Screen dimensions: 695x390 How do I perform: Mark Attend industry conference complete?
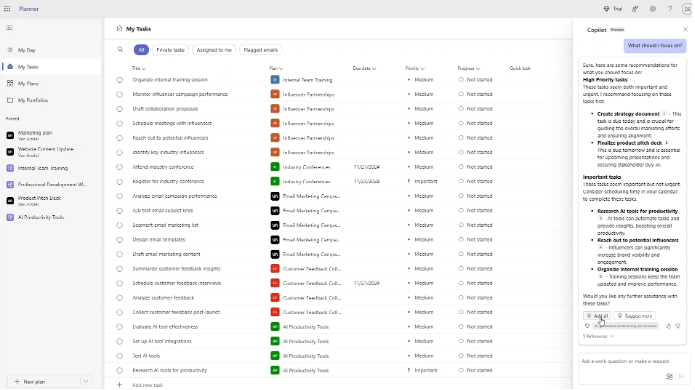(120, 167)
